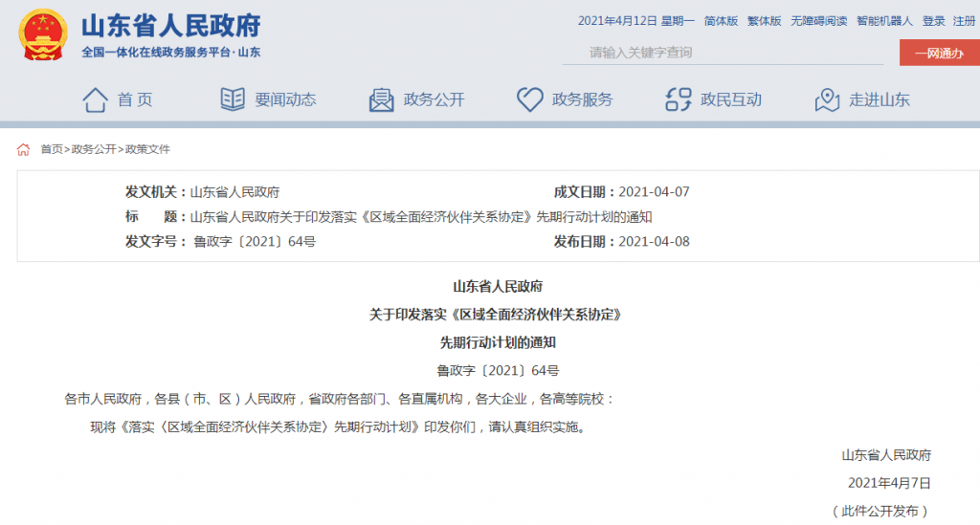Open the 首页 navigation menu
Screen dimensions: 980x525
pos(135,99)
